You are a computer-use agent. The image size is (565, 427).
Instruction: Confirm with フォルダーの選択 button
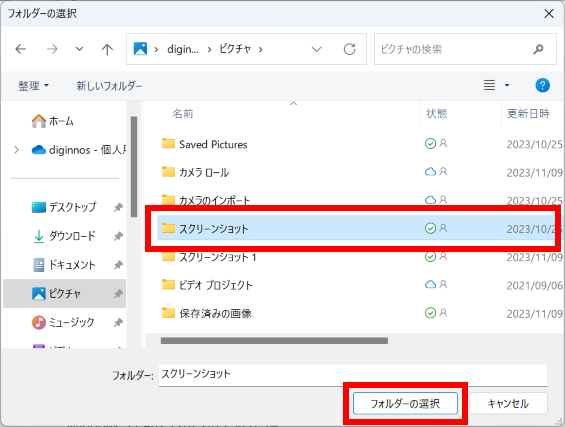click(x=405, y=404)
